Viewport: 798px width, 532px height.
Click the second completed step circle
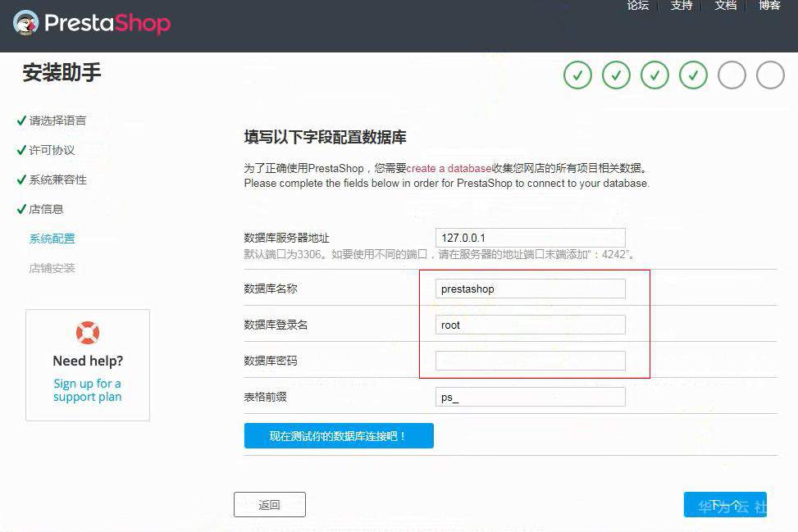616,75
